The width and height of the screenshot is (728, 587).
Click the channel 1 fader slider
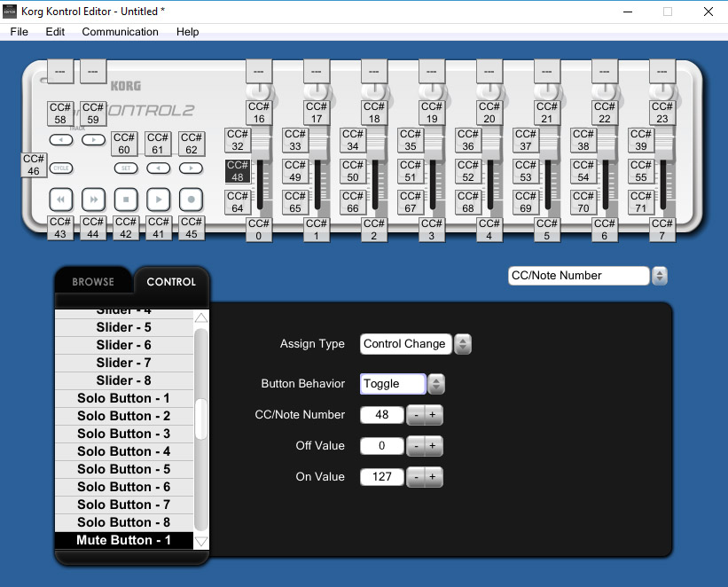[x=261, y=145]
